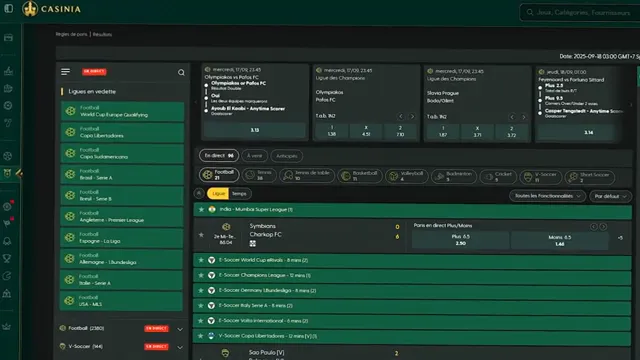Toggle the sidebar collapse icon near Casinia logo
The image size is (640, 360).
9,9
